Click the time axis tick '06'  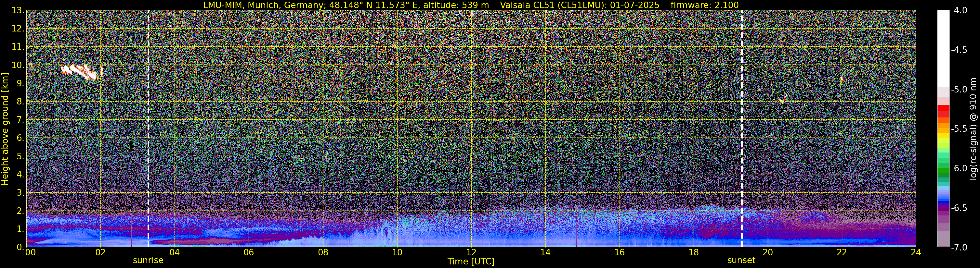248,252
